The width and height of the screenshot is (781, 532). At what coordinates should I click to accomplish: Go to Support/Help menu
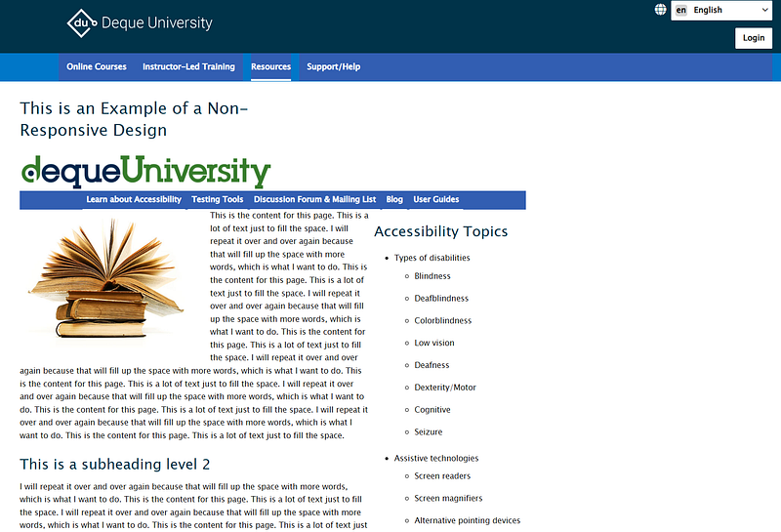pos(333,67)
